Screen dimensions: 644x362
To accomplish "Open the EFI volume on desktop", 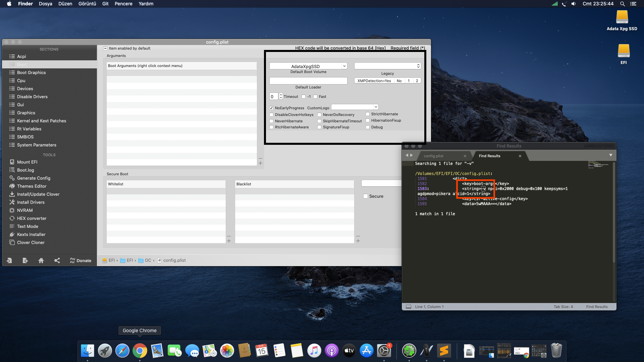I will (x=624, y=54).
